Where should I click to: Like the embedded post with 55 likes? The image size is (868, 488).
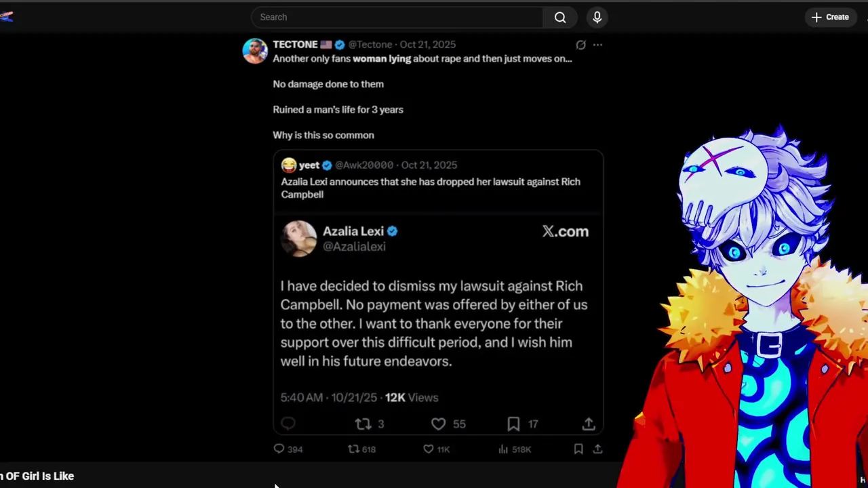click(439, 424)
